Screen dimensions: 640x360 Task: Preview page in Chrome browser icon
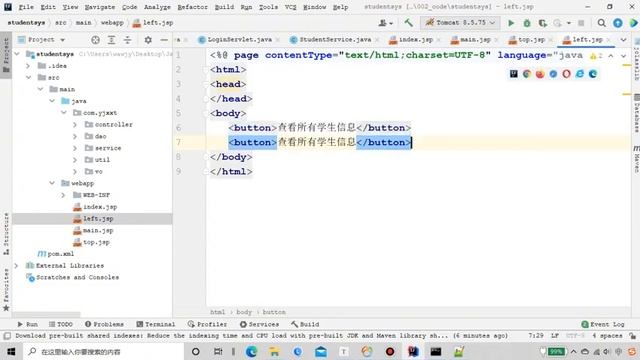coord(527,74)
